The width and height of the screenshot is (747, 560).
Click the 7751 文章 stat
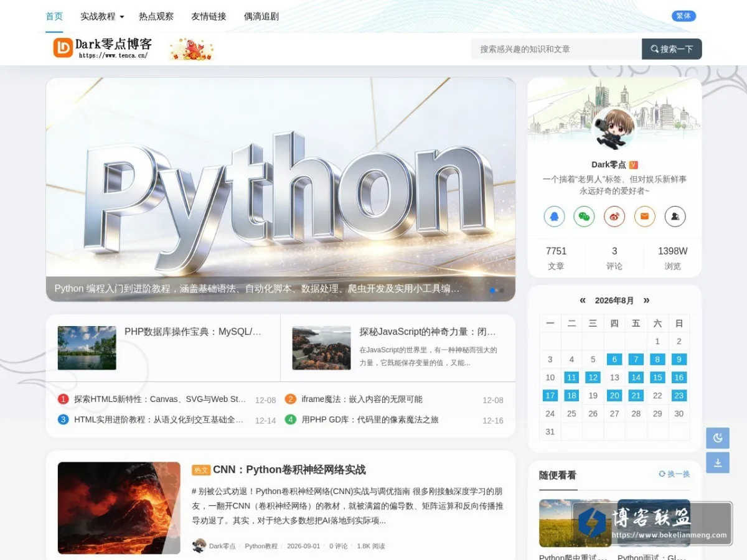pos(556,258)
